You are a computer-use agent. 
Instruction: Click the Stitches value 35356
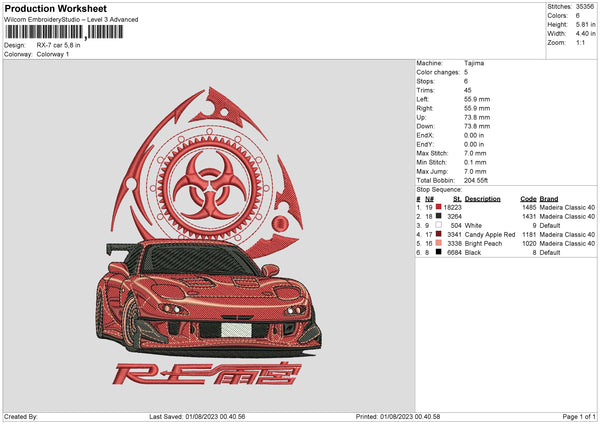click(585, 7)
